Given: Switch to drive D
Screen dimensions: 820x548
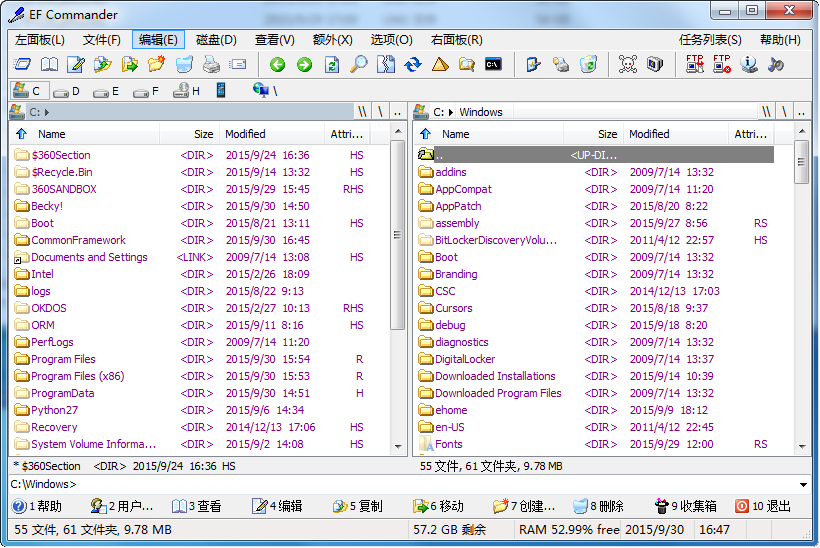Looking at the screenshot, I should (x=66, y=91).
